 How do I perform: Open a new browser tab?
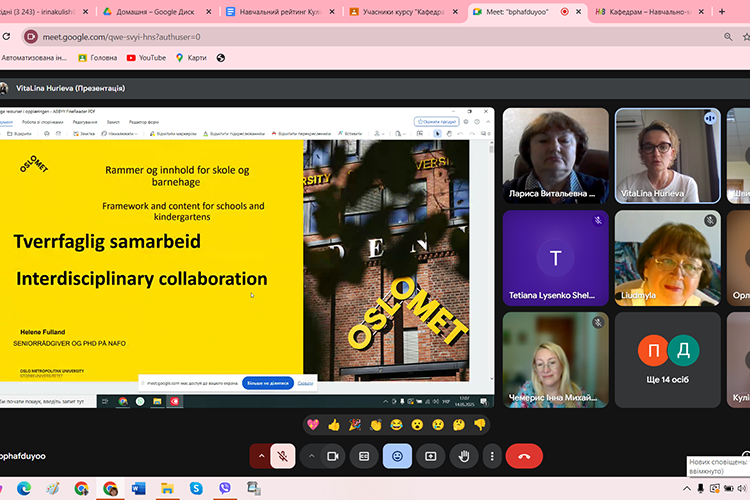[722, 11]
